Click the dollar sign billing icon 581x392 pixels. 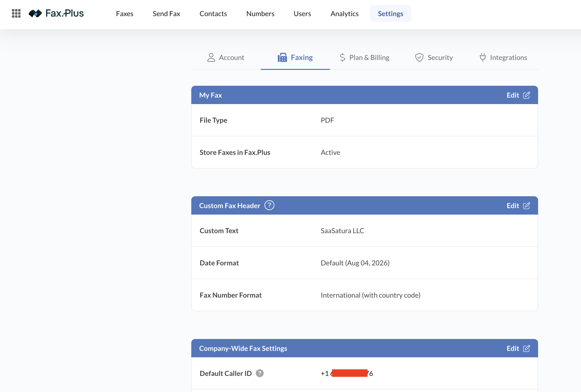point(342,57)
